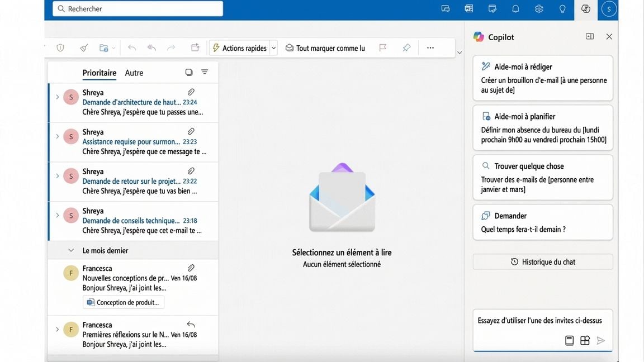Expand the ribbon with the chevron

460,53
